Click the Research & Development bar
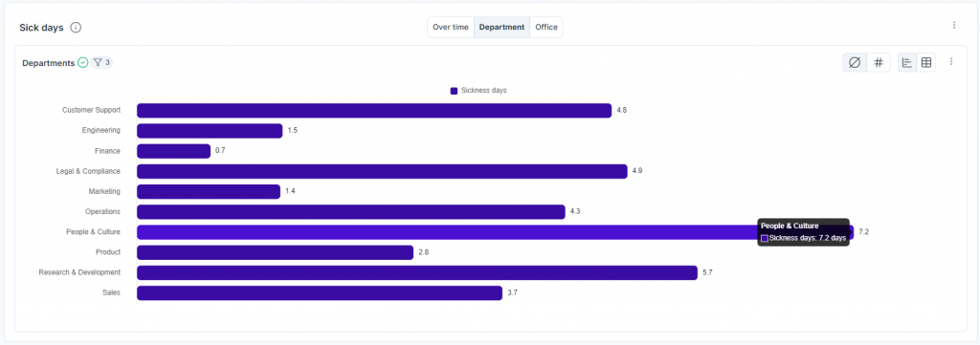 [x=417, y=272]
